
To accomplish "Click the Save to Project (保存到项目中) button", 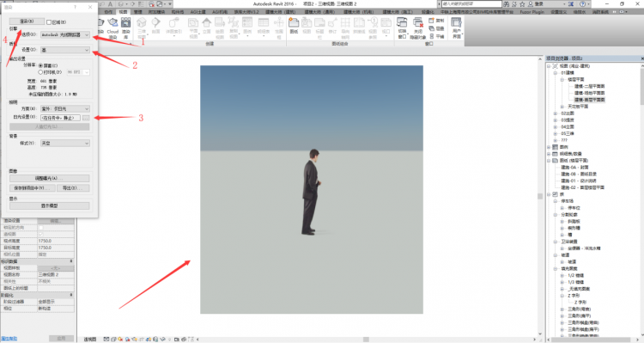I will [x=32, y=188].
